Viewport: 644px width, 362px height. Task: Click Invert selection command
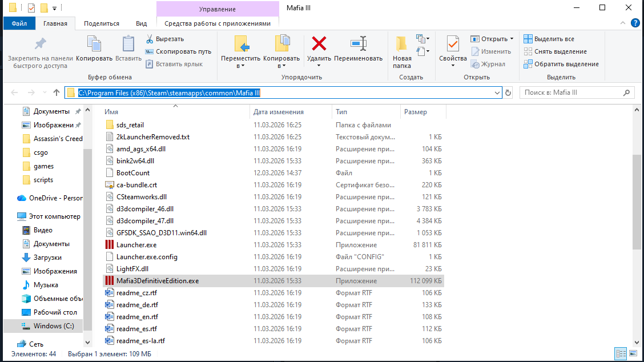point(561,64)
